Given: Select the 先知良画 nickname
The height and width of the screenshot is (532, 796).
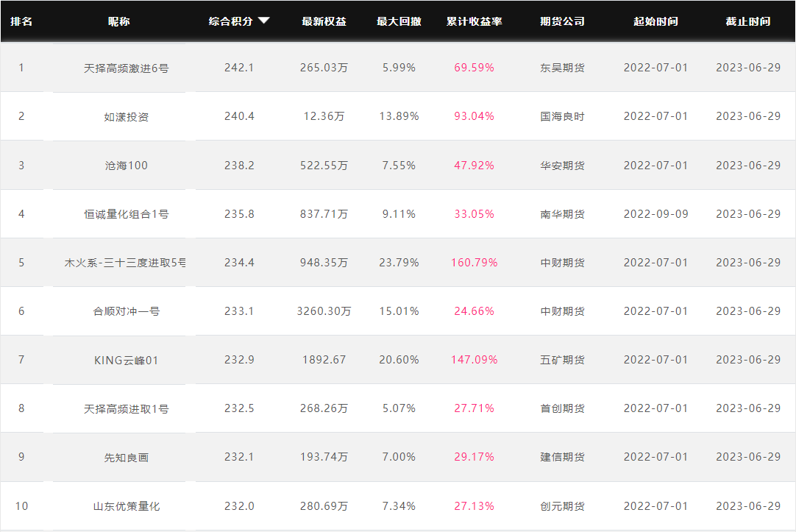Looking at the screenshot, I should point(126,458).
